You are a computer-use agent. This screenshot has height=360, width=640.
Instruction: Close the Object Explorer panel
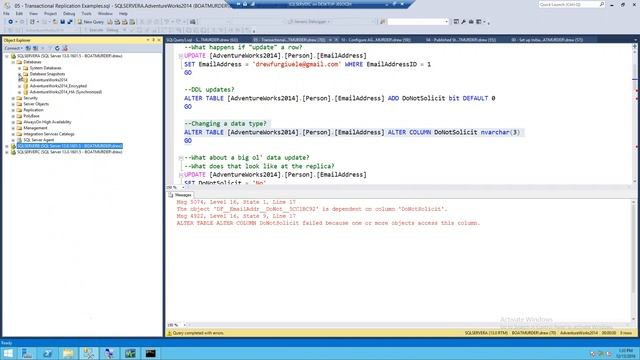click(x=159, y=40)
